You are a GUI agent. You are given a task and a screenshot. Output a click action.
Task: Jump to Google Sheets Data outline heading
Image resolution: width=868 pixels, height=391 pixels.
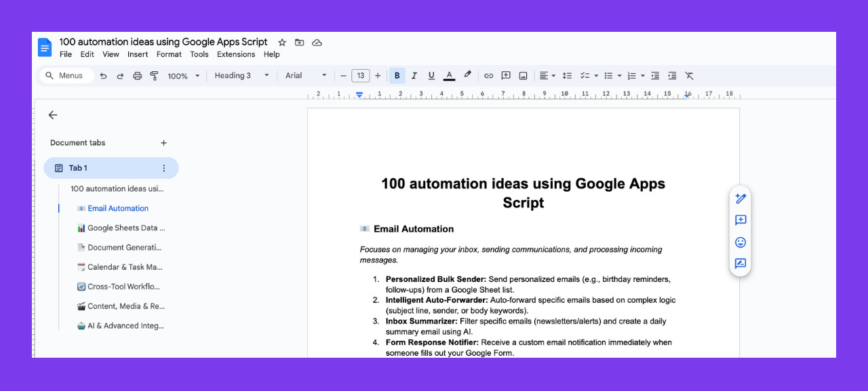[x=121, y=228]
